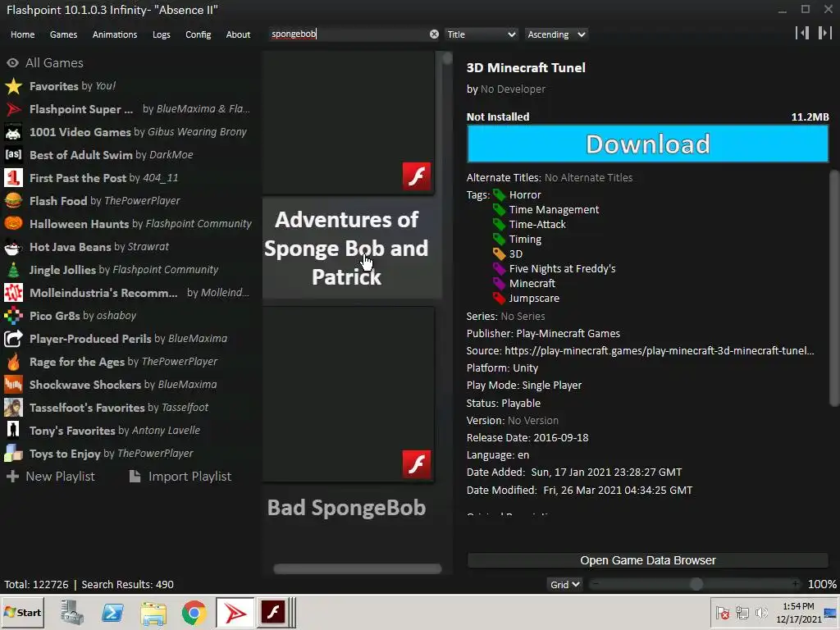Screen dimensions: 840x630
Task: Click the Time-Attack tag label
Action: coord(537,225)
